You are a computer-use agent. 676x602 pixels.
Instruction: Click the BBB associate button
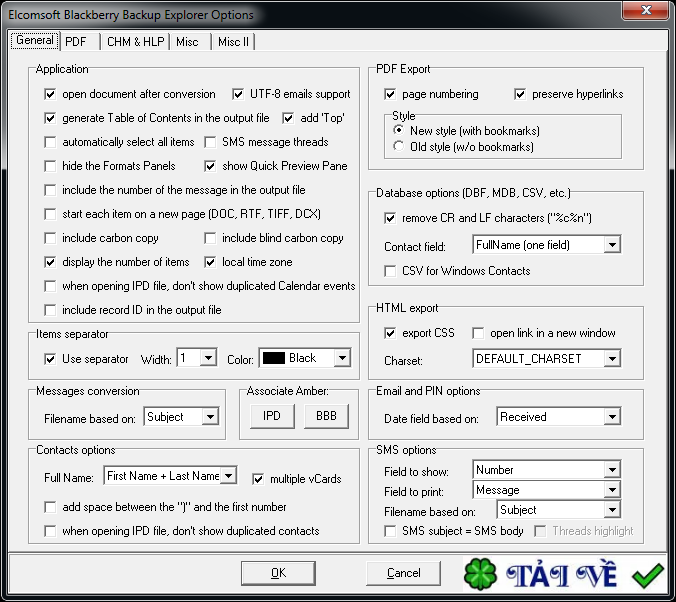point(326,416)
